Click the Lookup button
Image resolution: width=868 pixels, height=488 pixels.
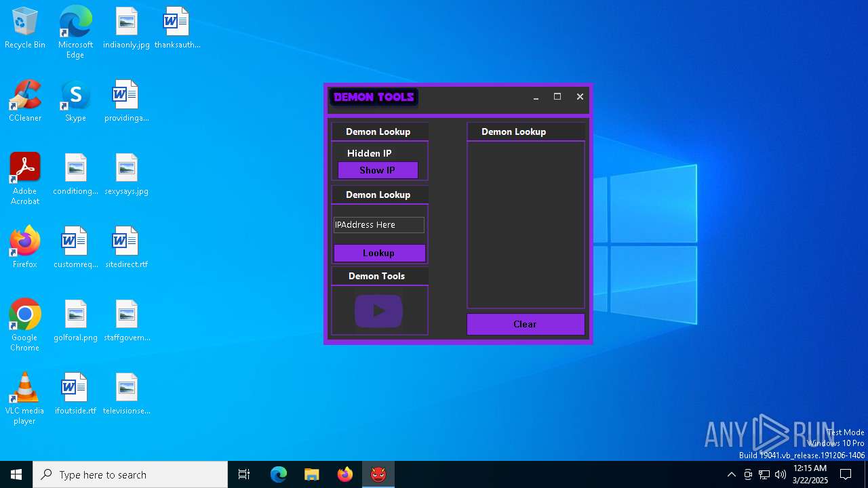tap(379, 253)
